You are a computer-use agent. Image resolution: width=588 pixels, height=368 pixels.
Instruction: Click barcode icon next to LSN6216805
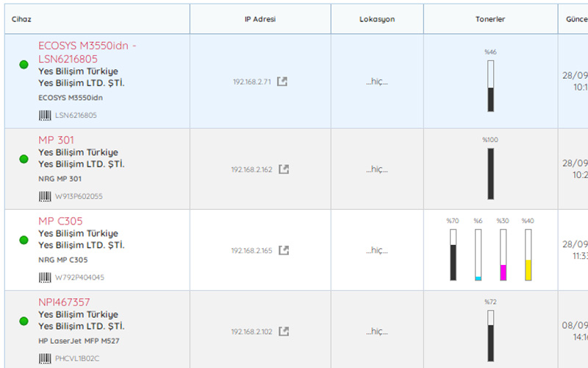tap(45, 115)
